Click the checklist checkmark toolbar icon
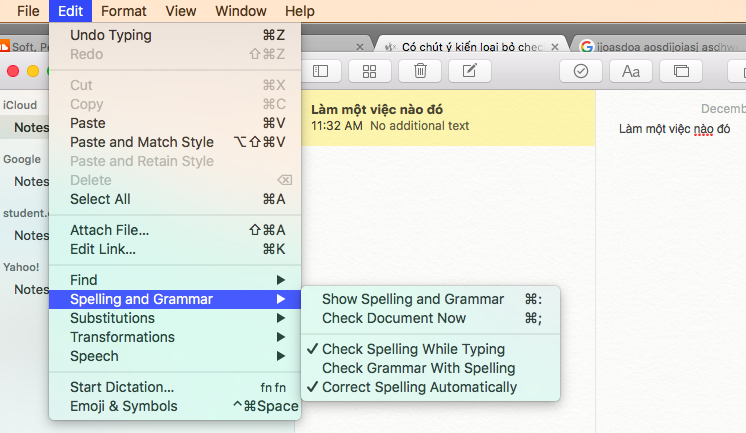 pyautogui.click(x=580, y=71)
